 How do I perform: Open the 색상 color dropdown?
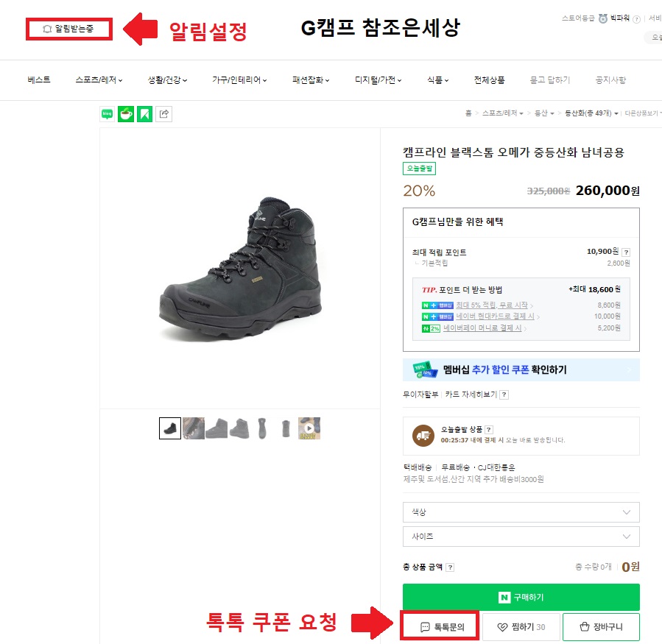pyautogui.click(x=521, y=512)
